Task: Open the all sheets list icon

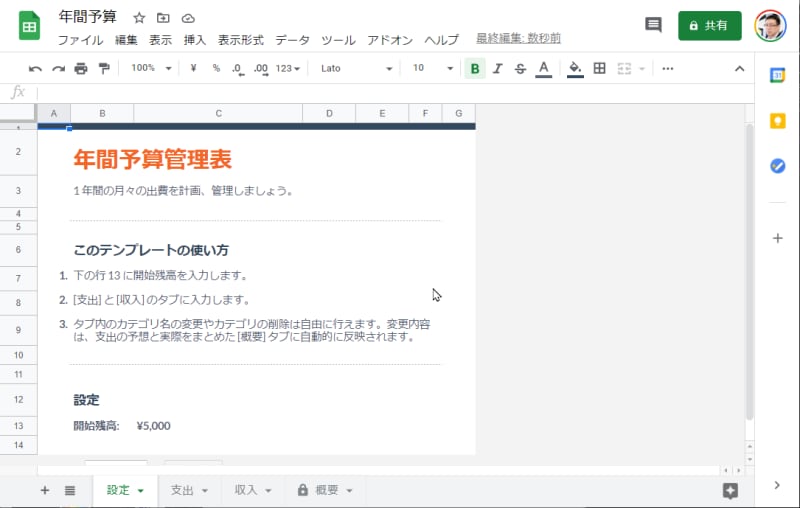Action: tap(70, 491)
